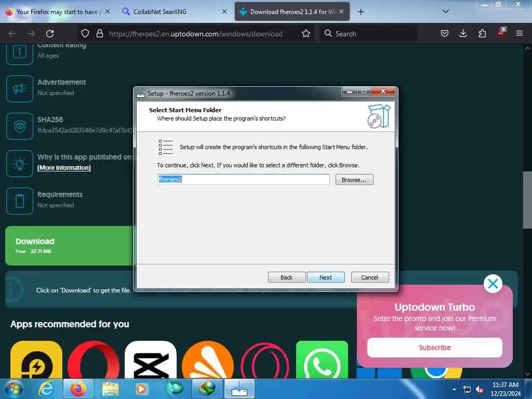Switch to the 'Your Firefox may start' tab

tap(57, 11)
